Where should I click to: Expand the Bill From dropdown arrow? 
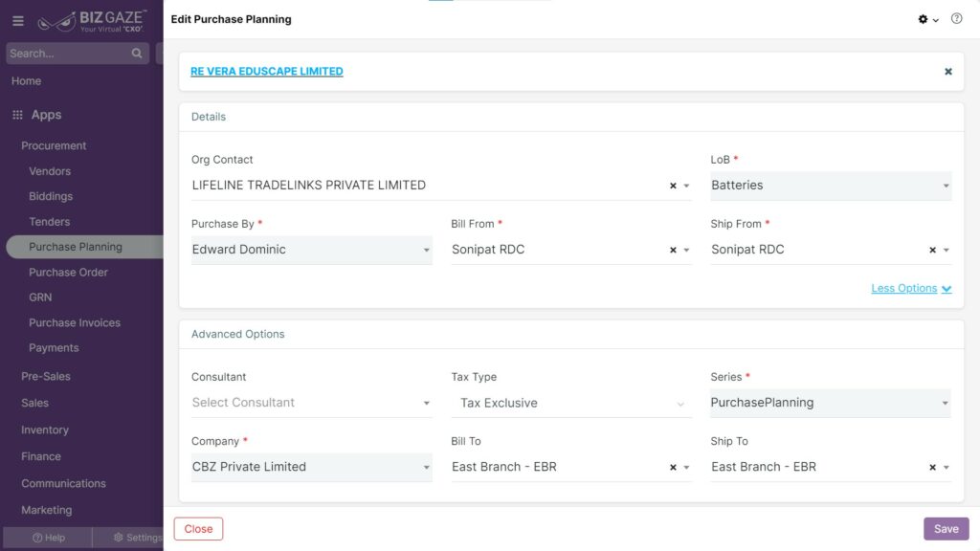[x=686, y=250]
